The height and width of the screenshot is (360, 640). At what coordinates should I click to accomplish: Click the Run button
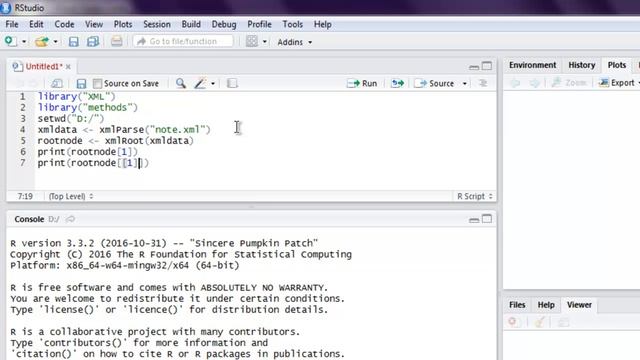362,83
